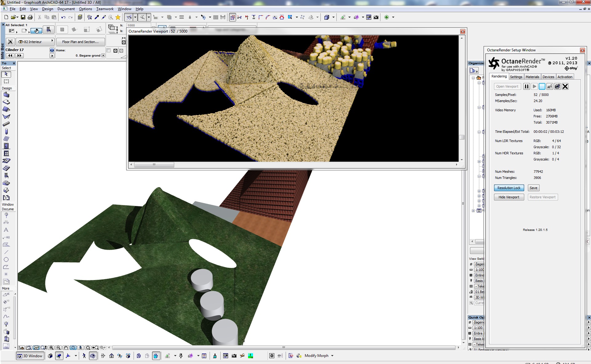Open Floor Plan and Section settings

click(80, 42)
